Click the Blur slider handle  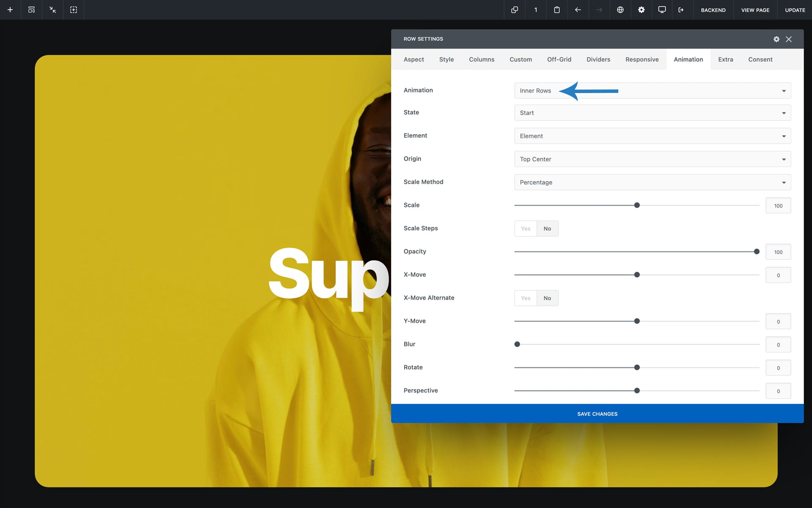(517, 344)
